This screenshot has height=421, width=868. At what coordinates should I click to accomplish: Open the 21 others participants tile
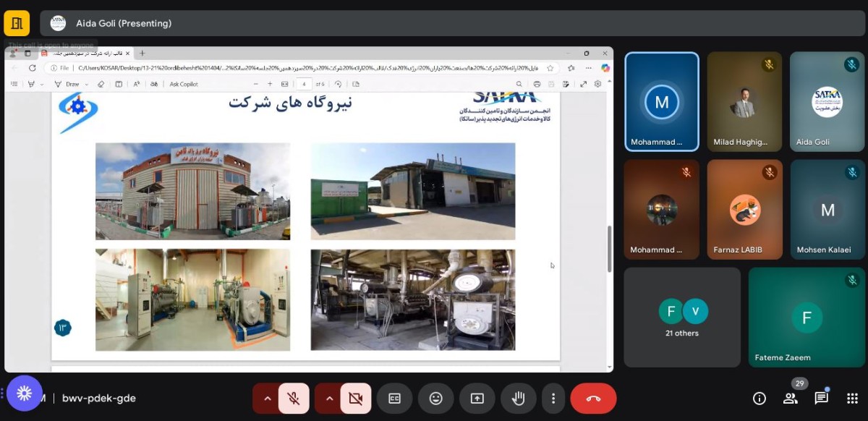click(x=683, y=318)
